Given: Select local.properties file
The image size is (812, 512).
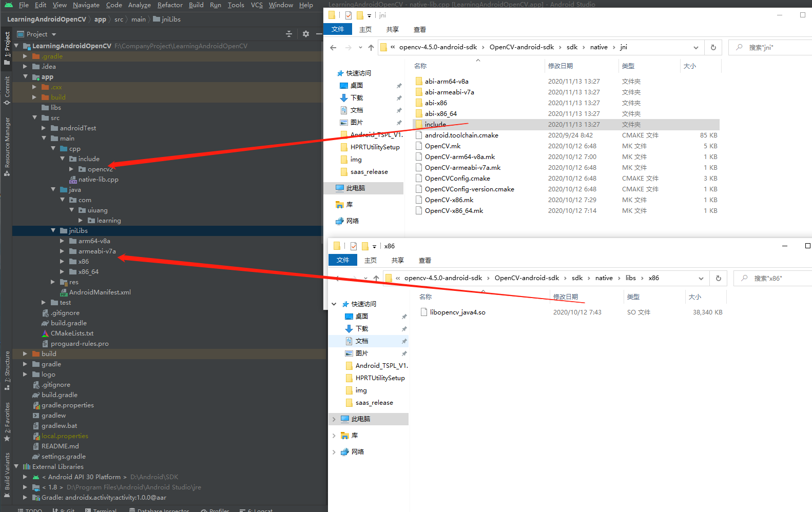Looking at the screenshot, I should (65, 436).
